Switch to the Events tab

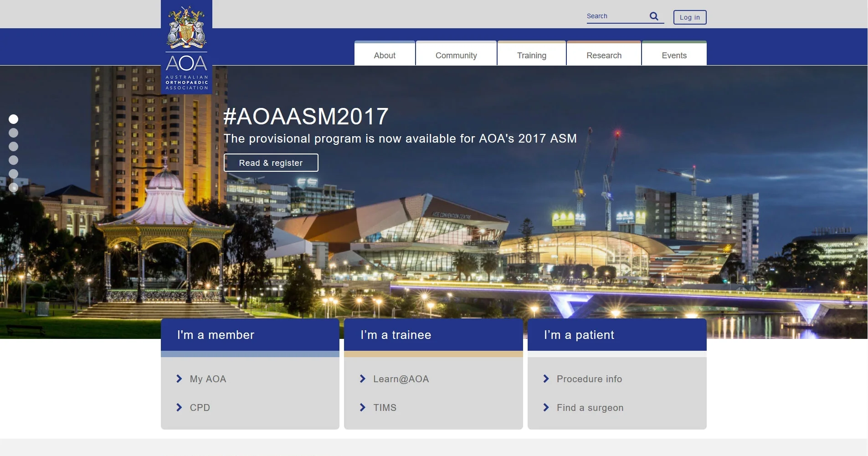674,55
